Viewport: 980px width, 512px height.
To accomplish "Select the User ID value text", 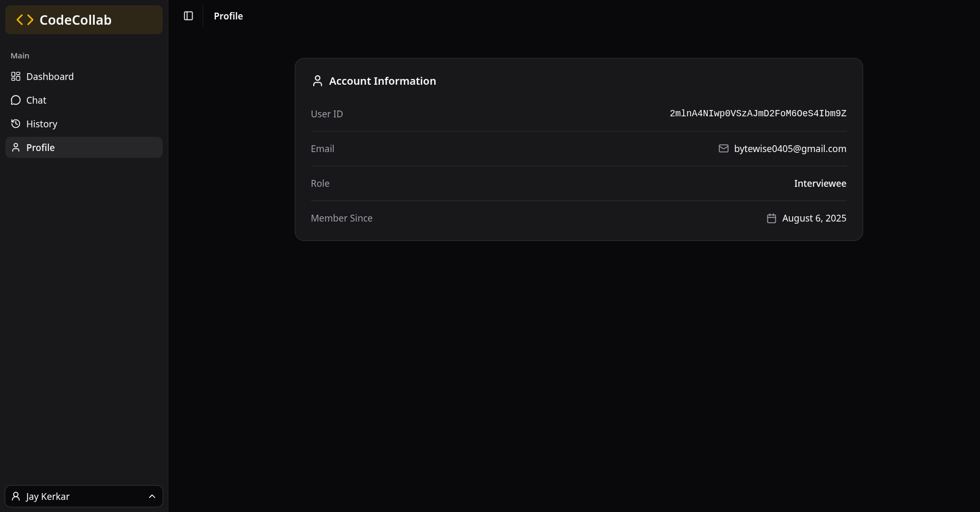I will click(757, 113).
